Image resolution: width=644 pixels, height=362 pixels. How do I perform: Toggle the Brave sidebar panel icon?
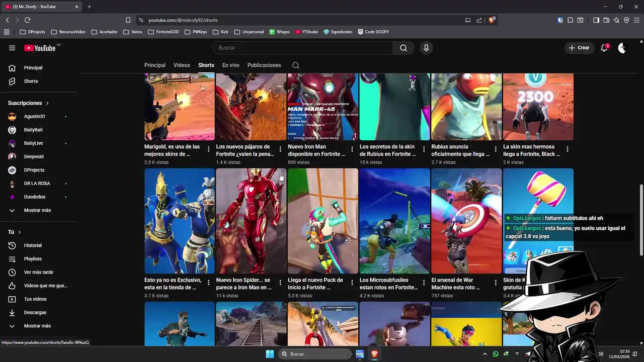coord(596,20)
